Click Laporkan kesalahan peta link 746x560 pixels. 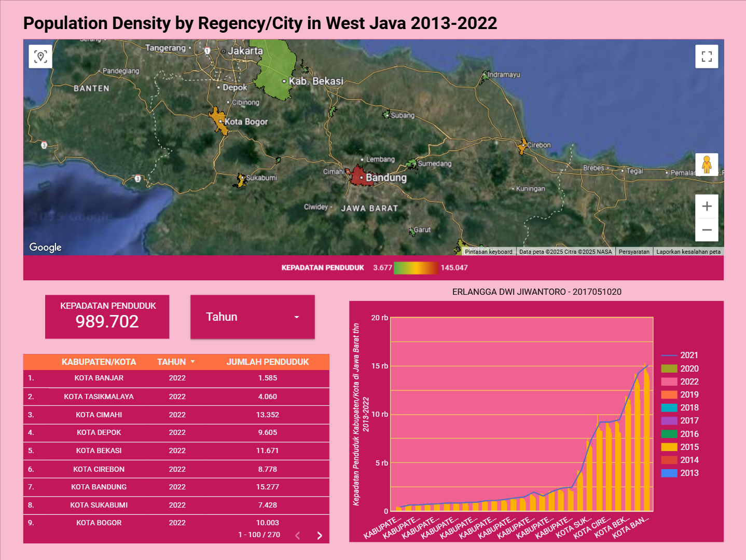point(688,252)
